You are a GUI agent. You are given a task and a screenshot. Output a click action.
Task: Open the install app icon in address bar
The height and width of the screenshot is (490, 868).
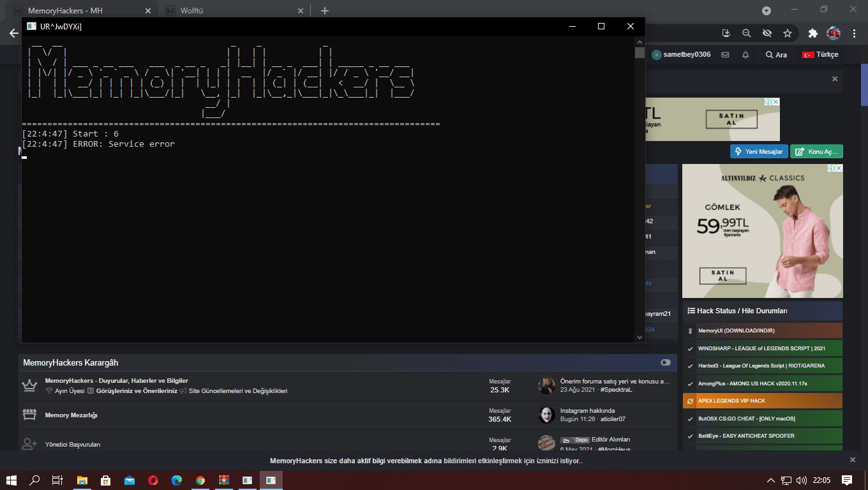(726, 33)
